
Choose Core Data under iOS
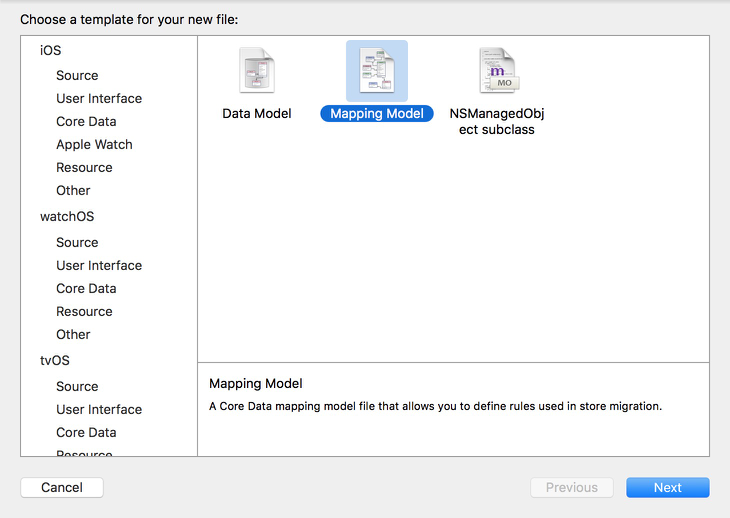tap(86, 121)
